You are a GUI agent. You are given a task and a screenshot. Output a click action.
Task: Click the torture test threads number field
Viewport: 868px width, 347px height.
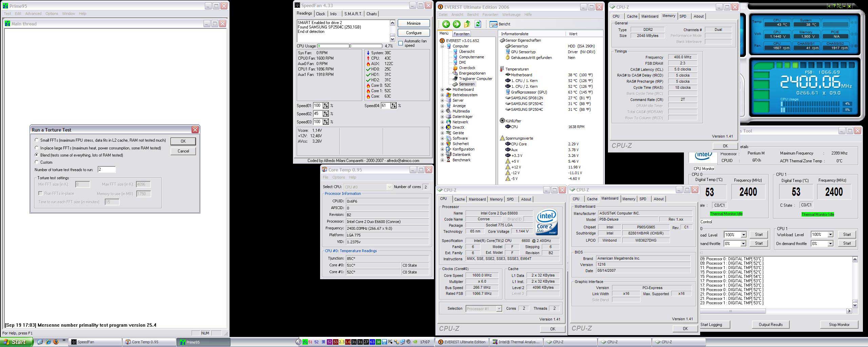pos(106,169)
